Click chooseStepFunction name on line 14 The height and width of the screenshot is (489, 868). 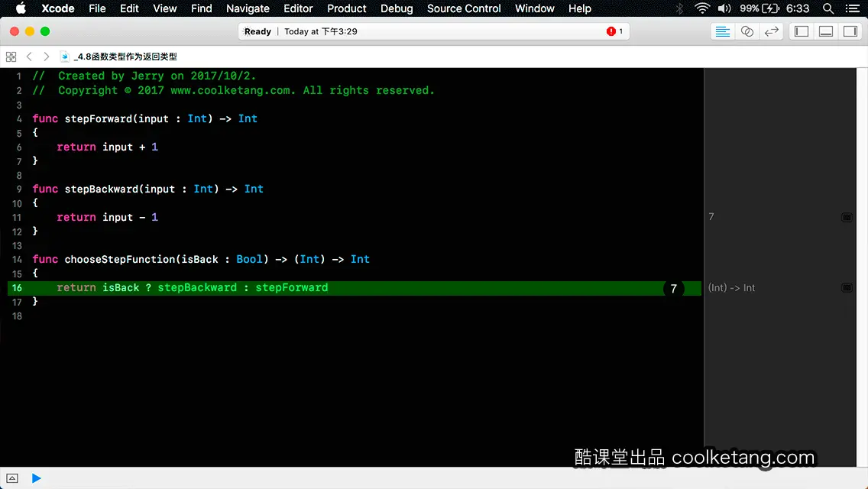120,259
